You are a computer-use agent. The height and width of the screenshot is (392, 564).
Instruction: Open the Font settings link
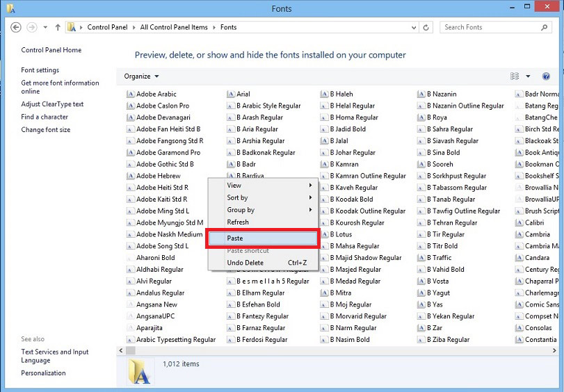click(40, 70)
